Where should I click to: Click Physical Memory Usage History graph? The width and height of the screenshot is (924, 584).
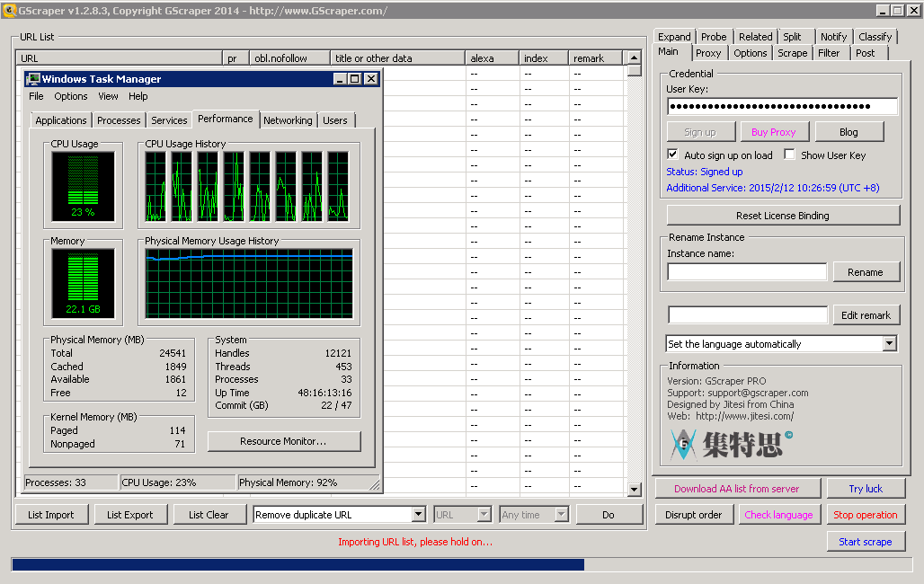click(x=249, y=284)
